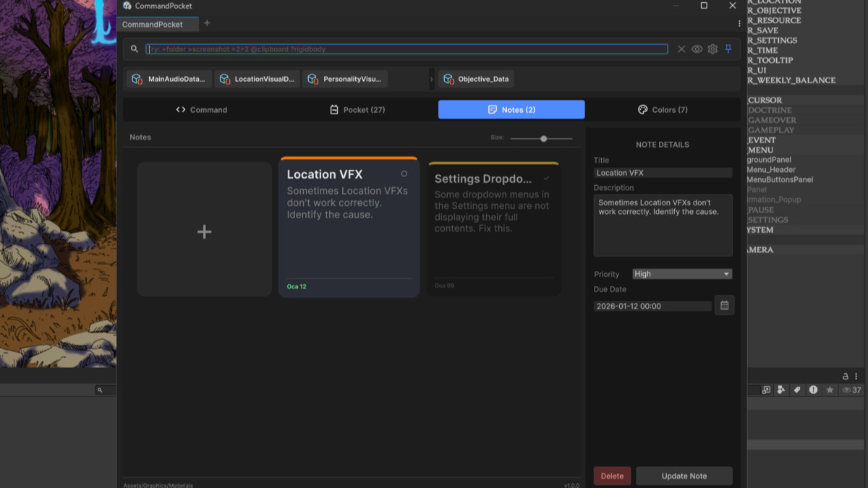Click the cube icon on the Objective_Data chip
This screenshot has height=488, width=868.
pyautogui.click(x=450, y=79)
